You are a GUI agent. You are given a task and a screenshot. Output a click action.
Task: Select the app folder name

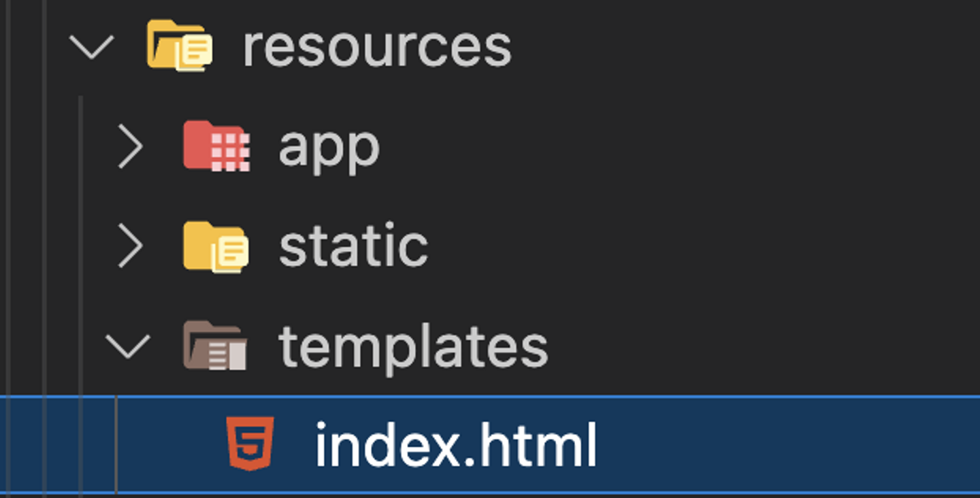point(329,147)
